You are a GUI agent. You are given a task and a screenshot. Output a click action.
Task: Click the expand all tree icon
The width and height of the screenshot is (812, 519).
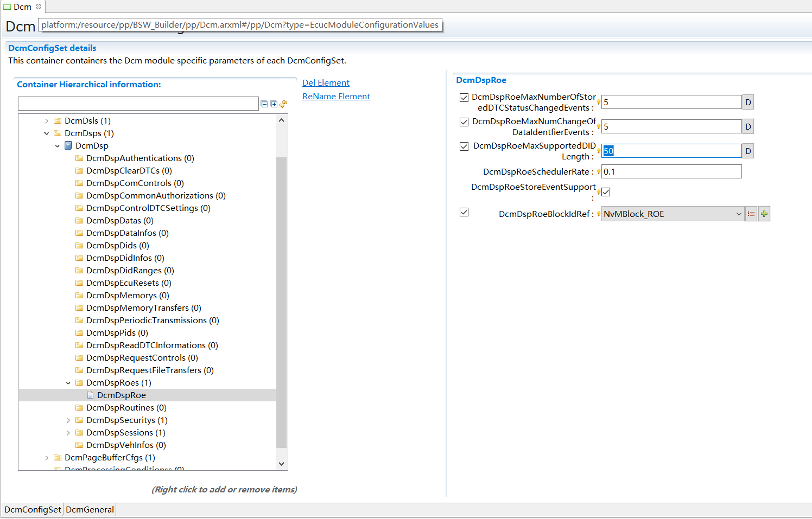click(274, 104)
